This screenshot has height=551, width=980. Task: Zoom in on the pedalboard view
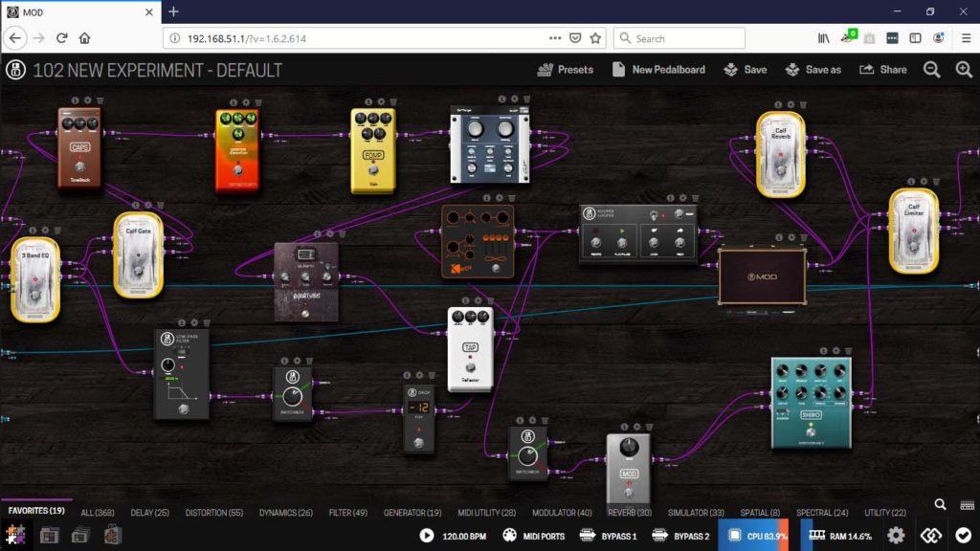[964, 70]
